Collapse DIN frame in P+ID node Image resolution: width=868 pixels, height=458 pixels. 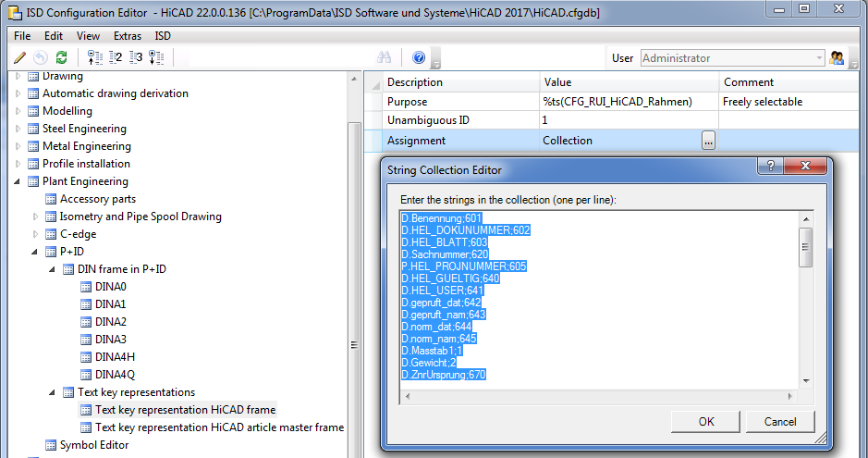tap(53, 269)
